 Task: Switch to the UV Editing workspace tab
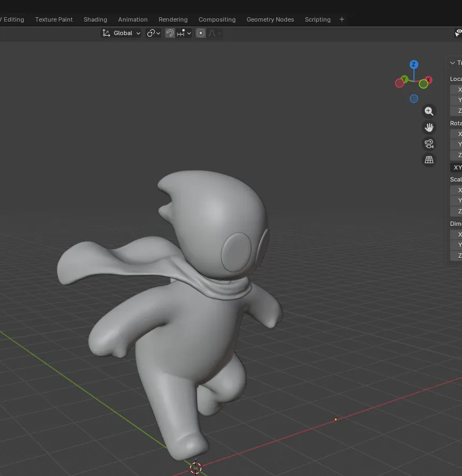coord(13,19)
